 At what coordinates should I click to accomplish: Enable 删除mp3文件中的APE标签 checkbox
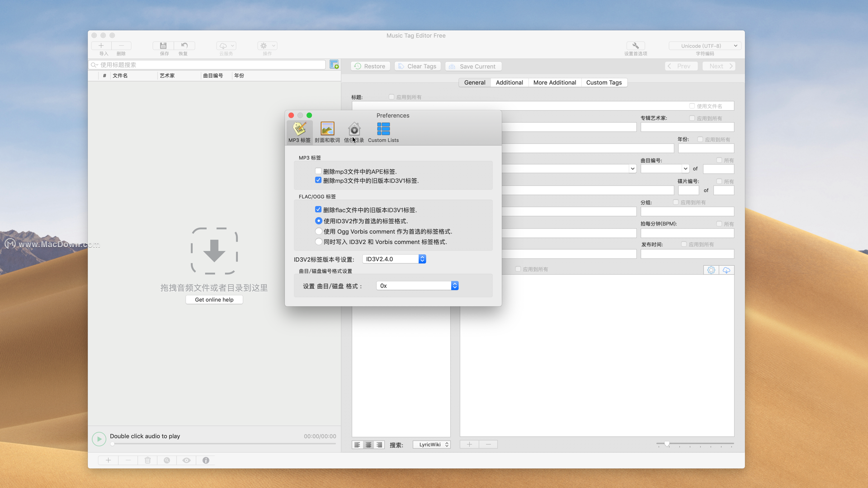click(x=318, y=171)
